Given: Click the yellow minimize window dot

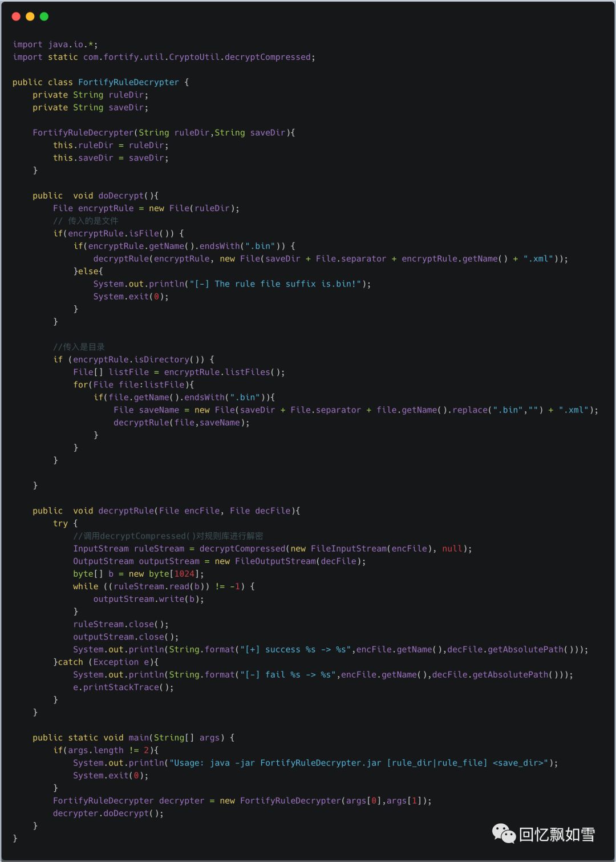Looking at the screenshot, I should 30,17.
